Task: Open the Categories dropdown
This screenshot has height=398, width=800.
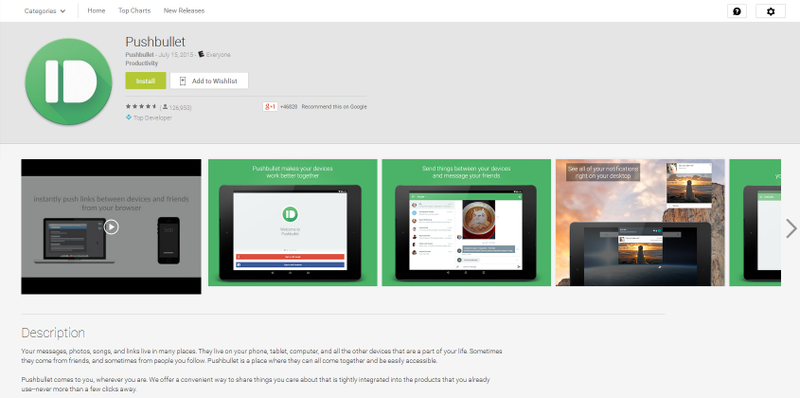Action: (x=45, y=11)
